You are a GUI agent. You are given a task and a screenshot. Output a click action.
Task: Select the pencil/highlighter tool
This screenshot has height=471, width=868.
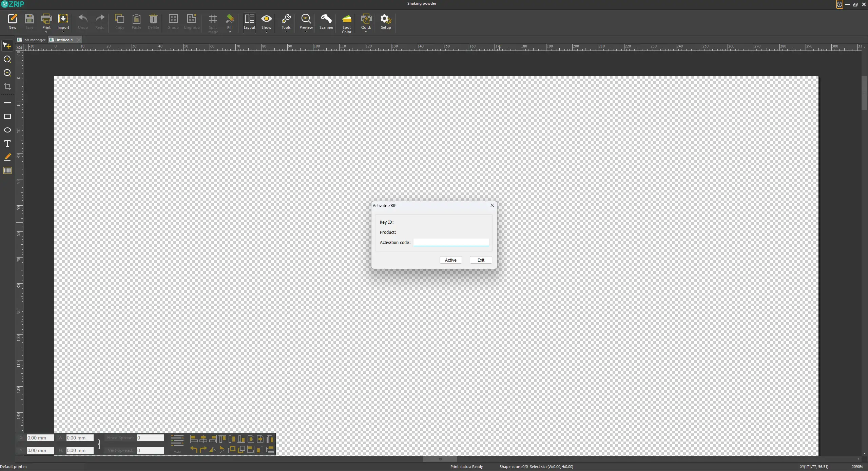tap(7, 157)
